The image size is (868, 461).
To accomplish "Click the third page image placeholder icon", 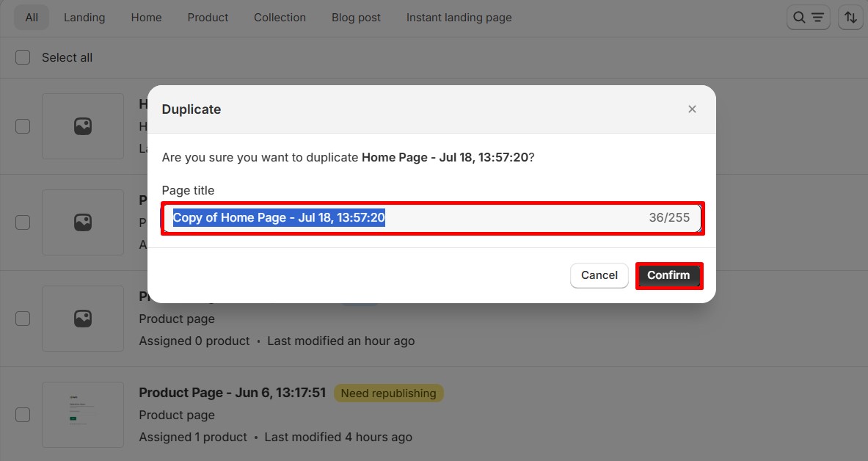I will 83,319.
